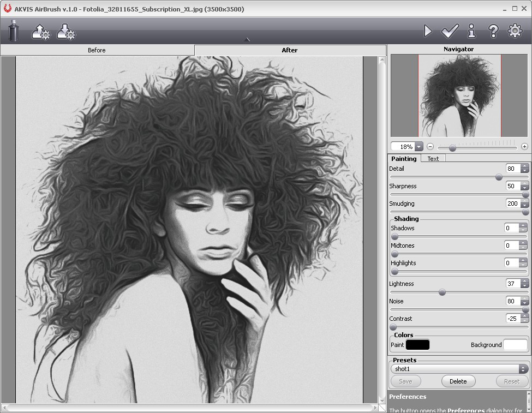Pick the black Paint color swatch
532x413 pixels.
pyautogui.click(x=417, y=345)
